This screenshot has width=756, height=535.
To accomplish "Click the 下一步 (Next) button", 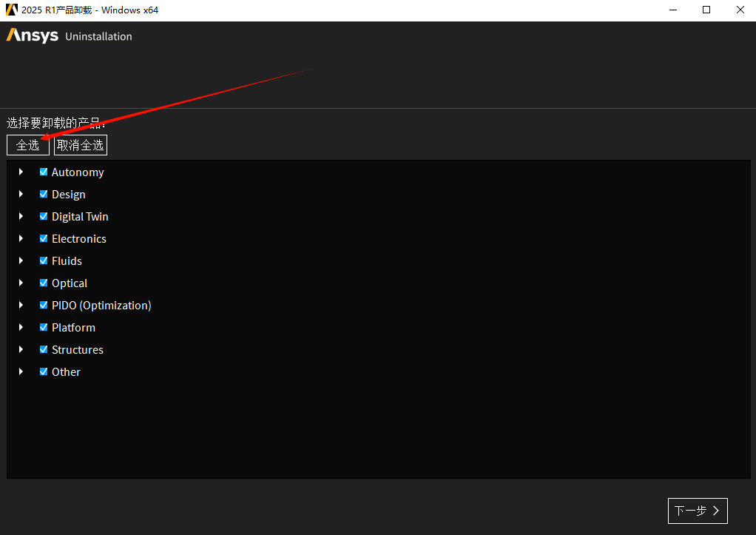I will coord(697,511).
